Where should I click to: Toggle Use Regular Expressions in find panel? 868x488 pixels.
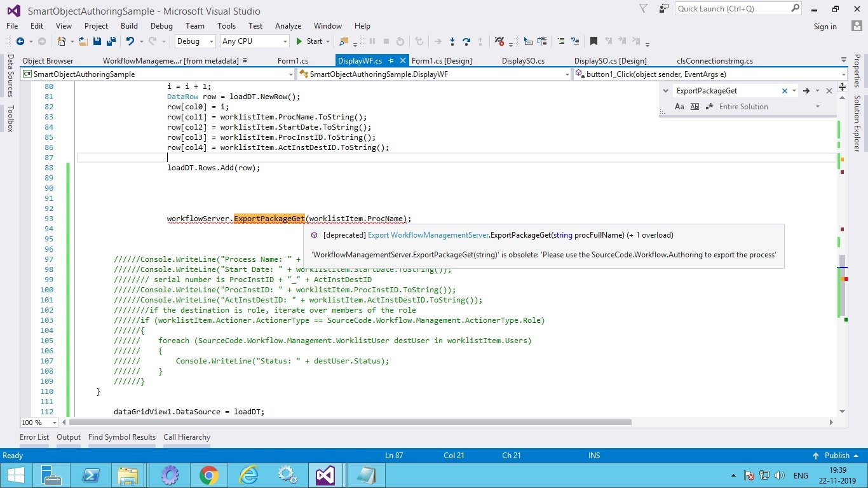tap(709, 107)
